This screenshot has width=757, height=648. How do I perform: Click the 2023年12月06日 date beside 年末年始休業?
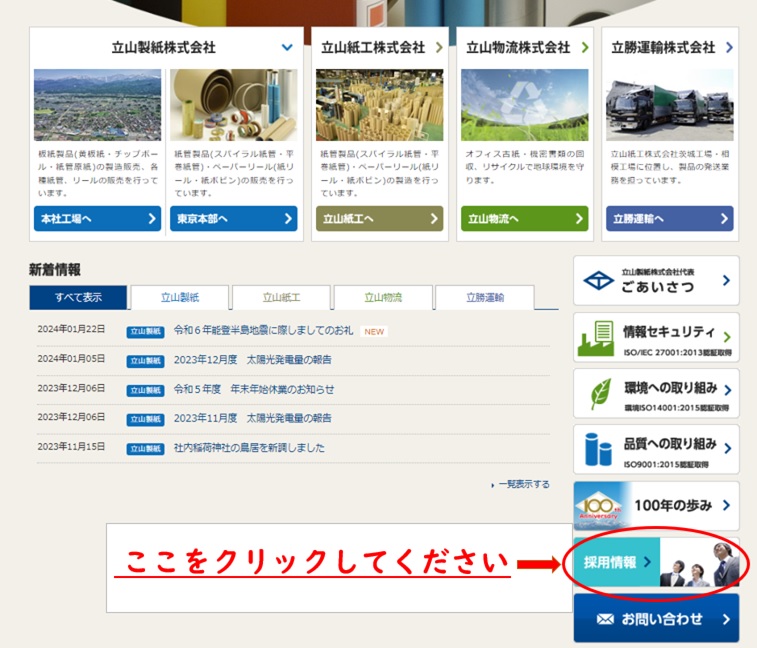pos(71,388)
